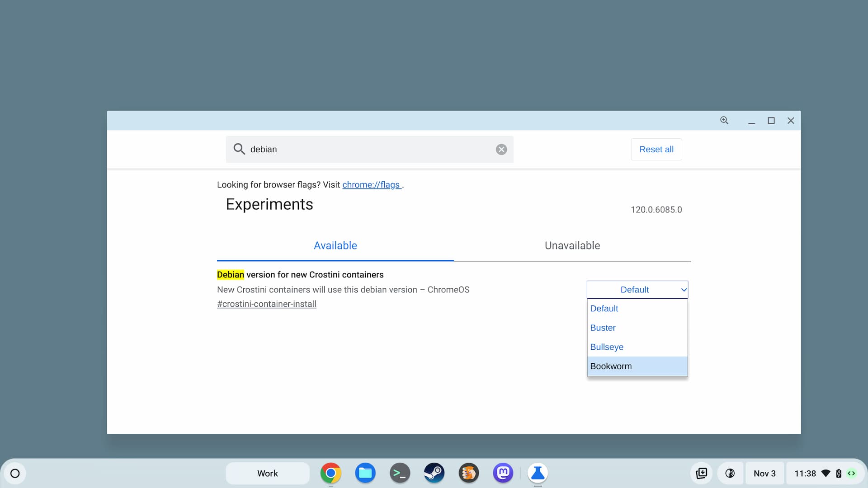Click Reset all flags button
868x488 pixels.
click(656, 149)
